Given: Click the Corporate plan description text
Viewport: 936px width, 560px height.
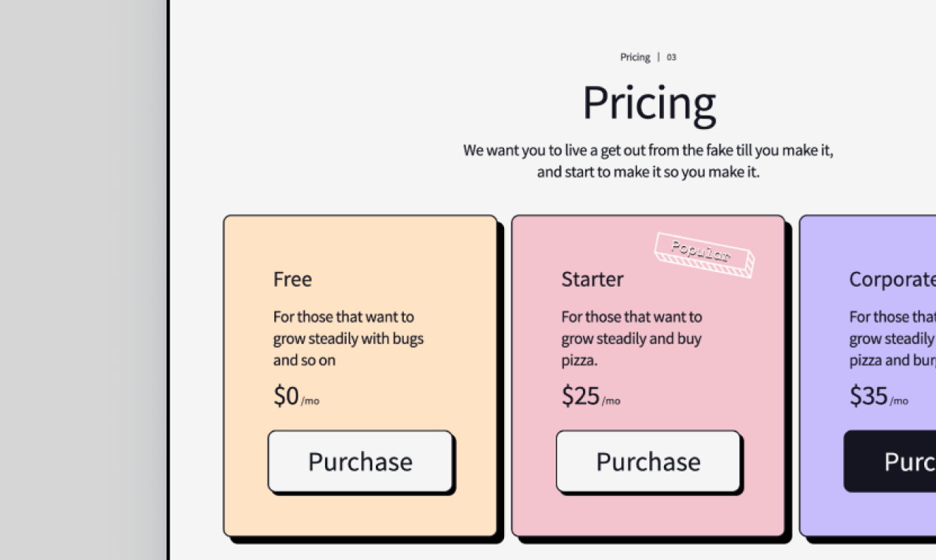Looking at the screenshot, I should 893,339.
